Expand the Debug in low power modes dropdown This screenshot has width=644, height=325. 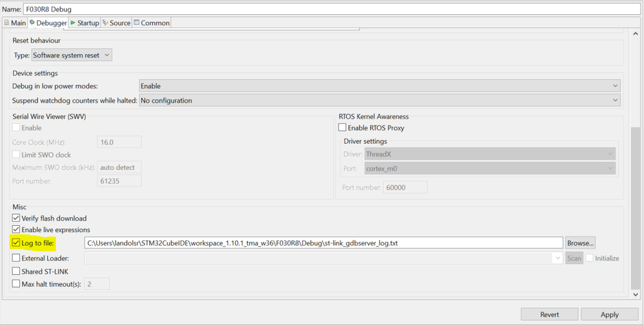pos(379,86)
